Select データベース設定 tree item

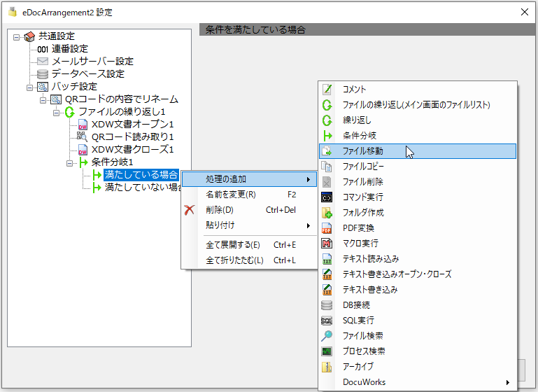(x=88, y=73)
